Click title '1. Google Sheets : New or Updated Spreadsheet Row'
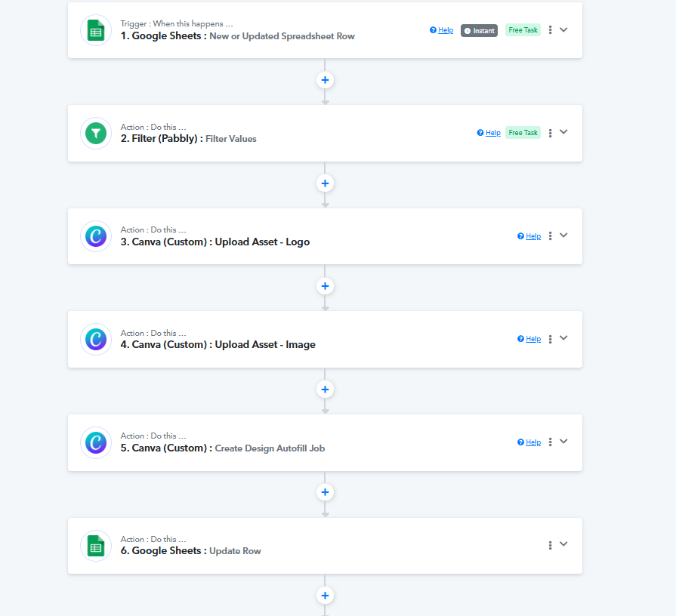The width and height of the screenshot is (676, 616). 238,36
